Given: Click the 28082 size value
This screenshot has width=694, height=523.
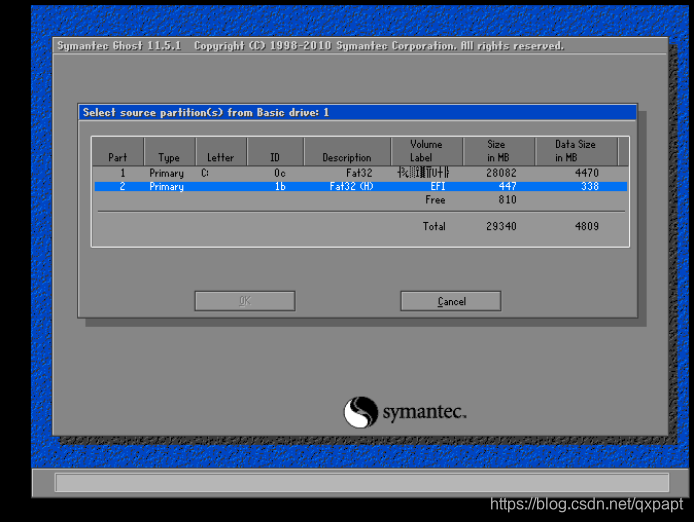Looking at the screenshot, I should (501, 173).
